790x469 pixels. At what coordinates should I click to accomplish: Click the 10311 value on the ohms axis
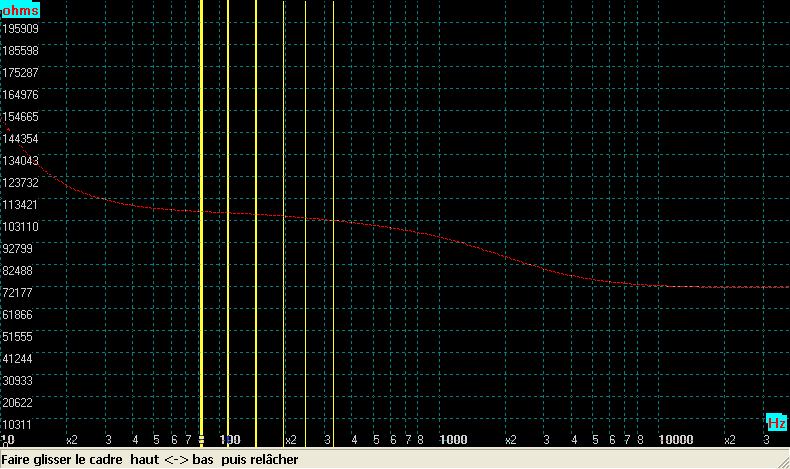20,425
